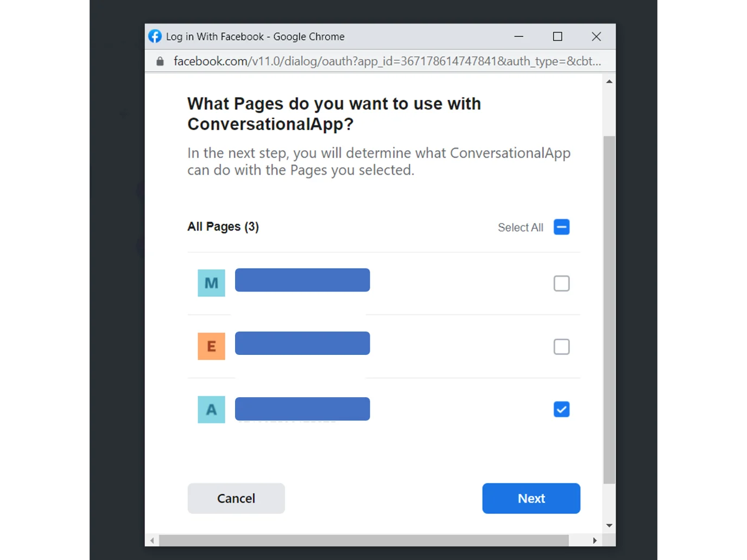747x560 pixels.
Task: Click the teal M page avatar
Action: pyautogui.click(x=211, y=283)
